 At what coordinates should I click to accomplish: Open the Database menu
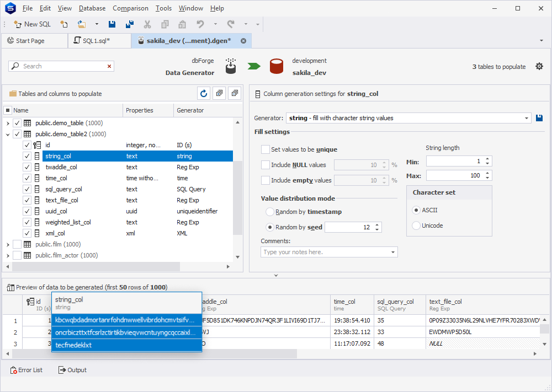click(92, 8)
